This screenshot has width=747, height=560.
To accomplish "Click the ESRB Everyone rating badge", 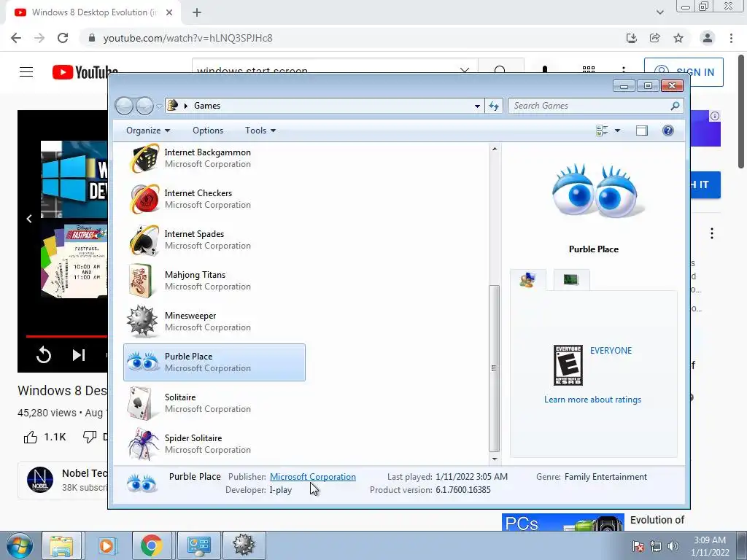I will (x=568, y=365).
